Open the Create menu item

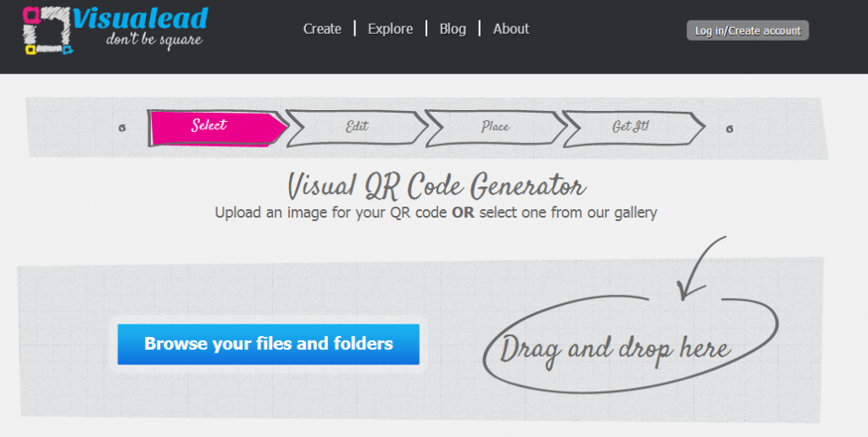click(x=322, y=29)
